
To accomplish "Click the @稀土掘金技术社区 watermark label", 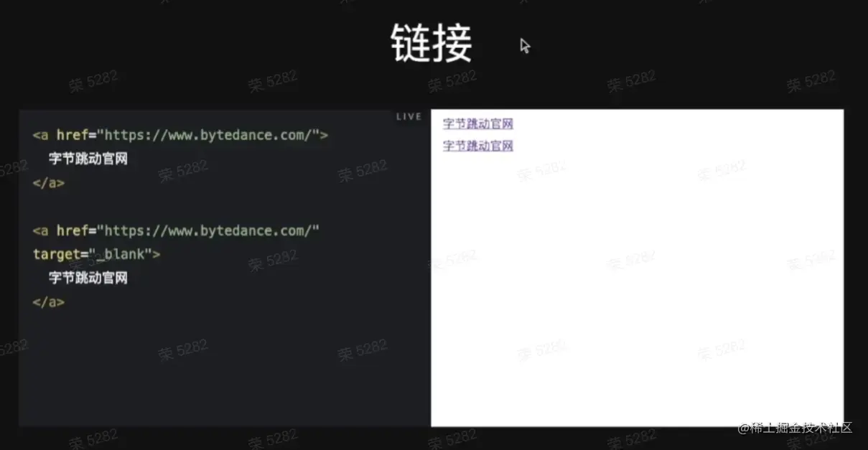I will (794, 428).
